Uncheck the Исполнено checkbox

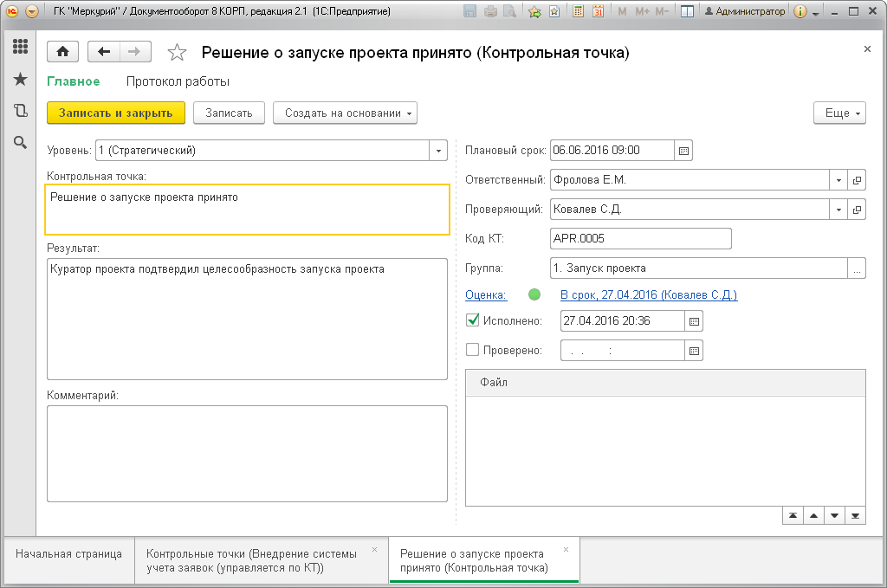(472, 320)
